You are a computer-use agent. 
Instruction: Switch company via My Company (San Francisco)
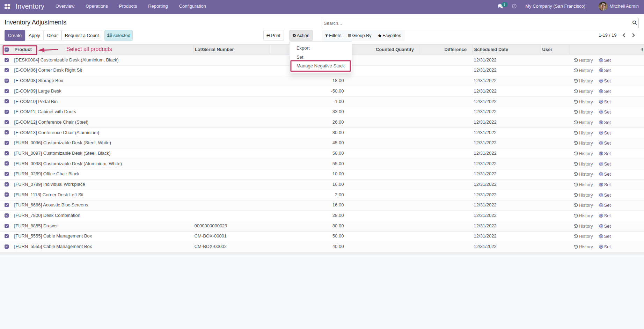pos(555,6)
